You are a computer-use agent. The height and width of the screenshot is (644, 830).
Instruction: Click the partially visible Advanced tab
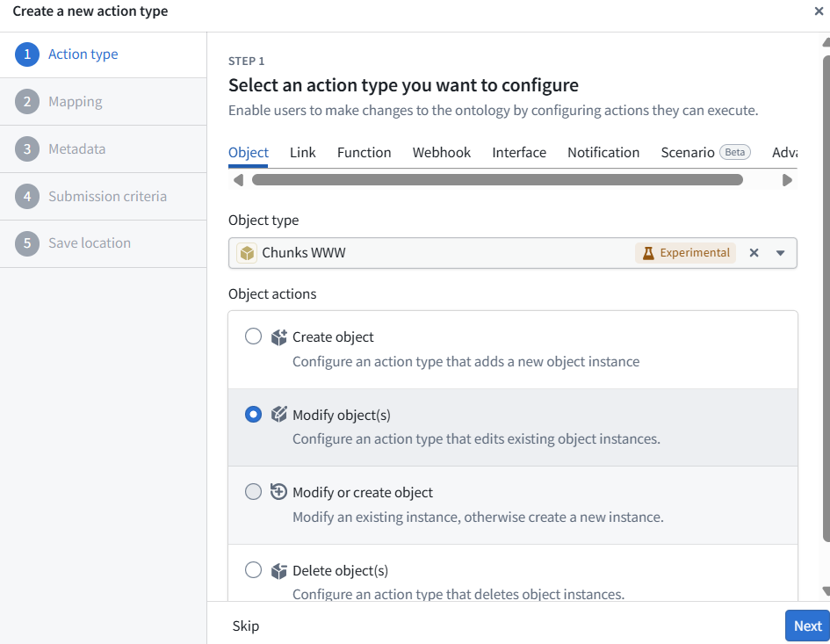[784, 153]
